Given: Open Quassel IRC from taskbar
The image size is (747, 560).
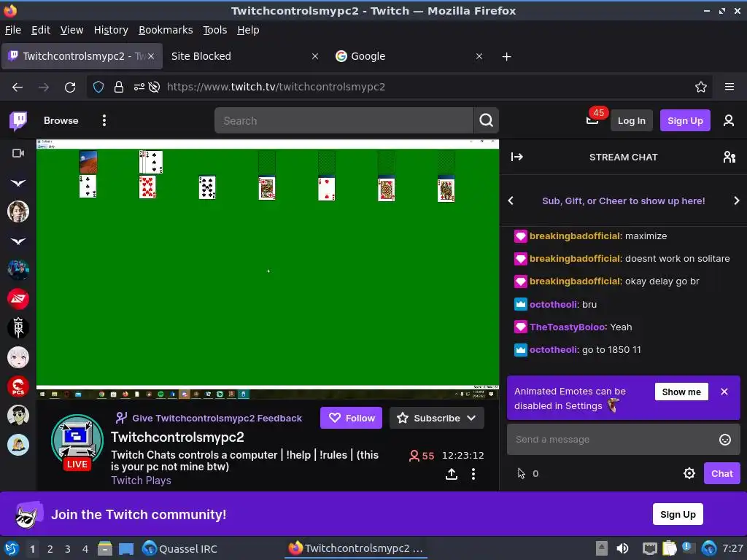Looking at the screenshot, I should point(180,549).
